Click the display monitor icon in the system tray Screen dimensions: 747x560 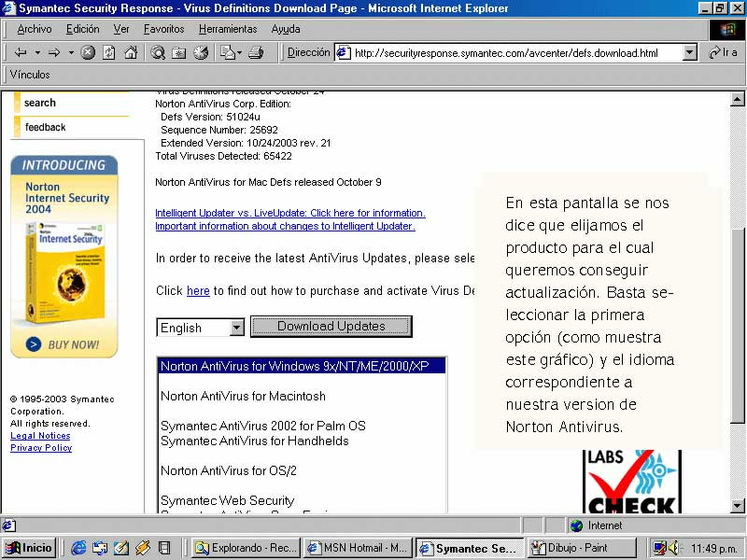click(660, 548)
